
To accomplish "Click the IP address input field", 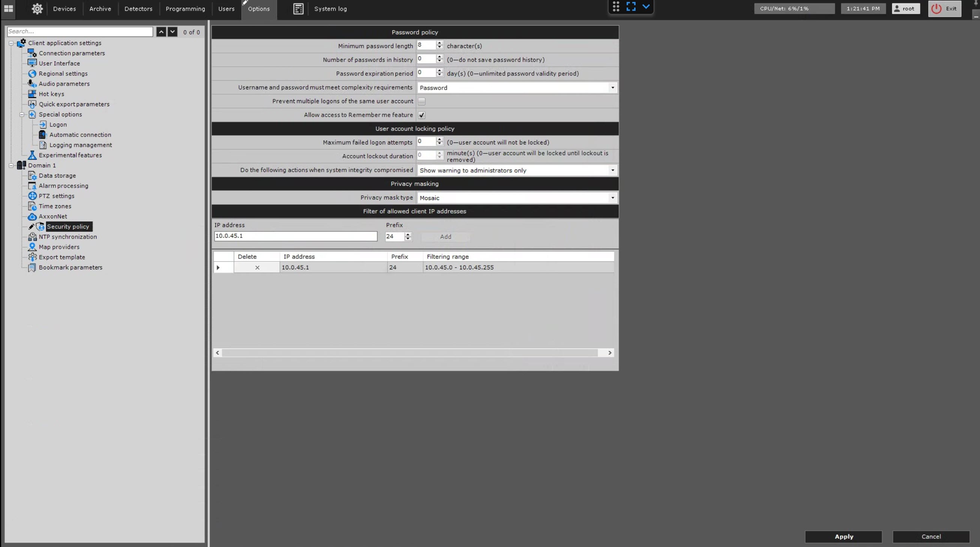I will (295, 236).
